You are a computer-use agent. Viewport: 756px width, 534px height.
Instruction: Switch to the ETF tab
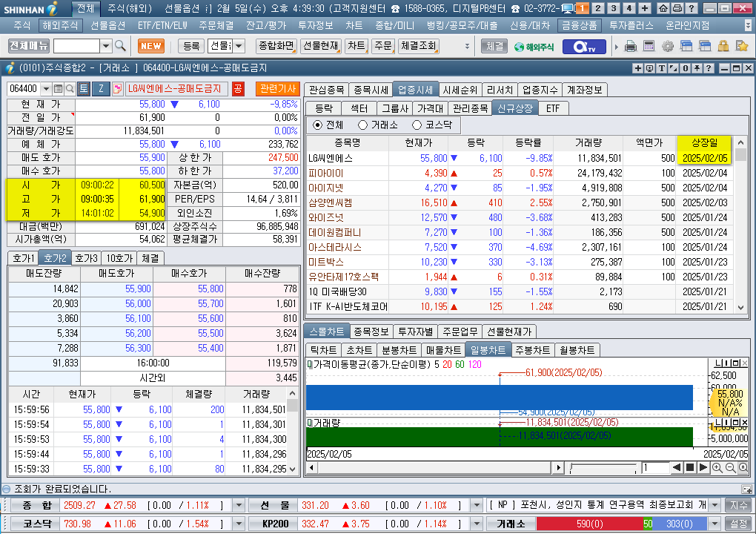coord(553,108)
